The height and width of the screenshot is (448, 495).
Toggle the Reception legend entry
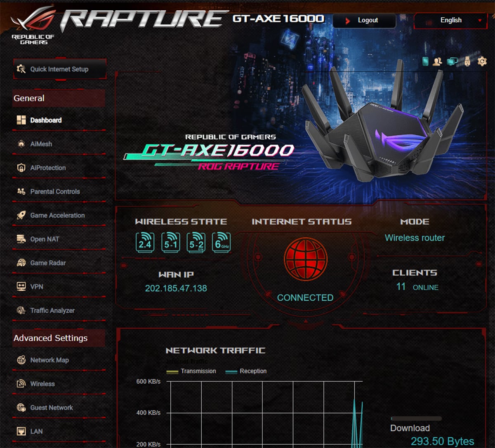(246, 371)
